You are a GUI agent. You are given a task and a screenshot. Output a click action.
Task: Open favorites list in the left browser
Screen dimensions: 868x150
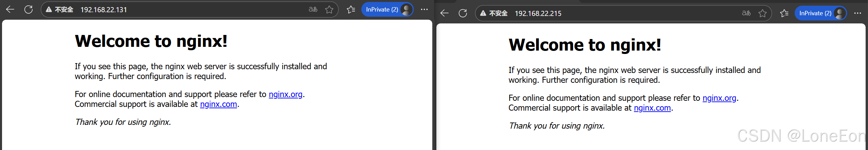351,10
